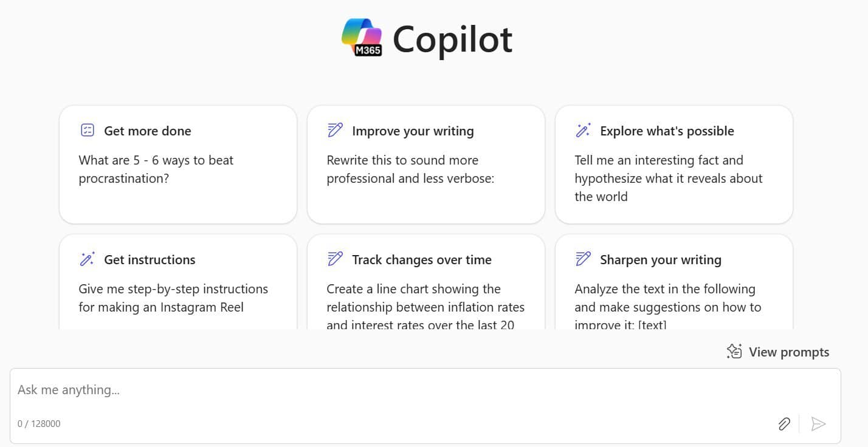Click the sparkle pen icon on Explore what's possible

[583, 129]
